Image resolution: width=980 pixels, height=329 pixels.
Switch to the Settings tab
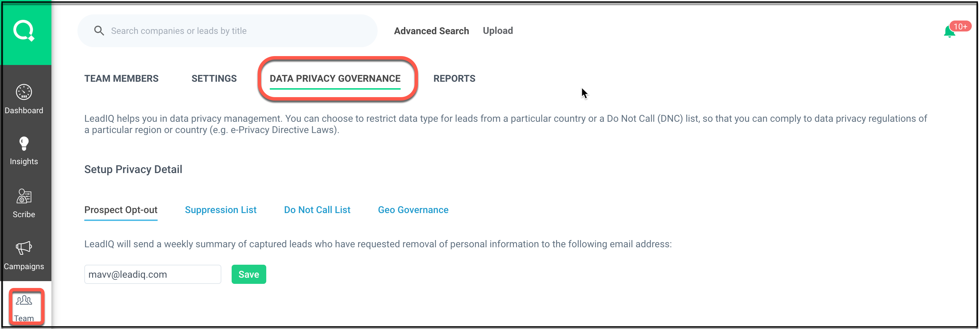214,79
